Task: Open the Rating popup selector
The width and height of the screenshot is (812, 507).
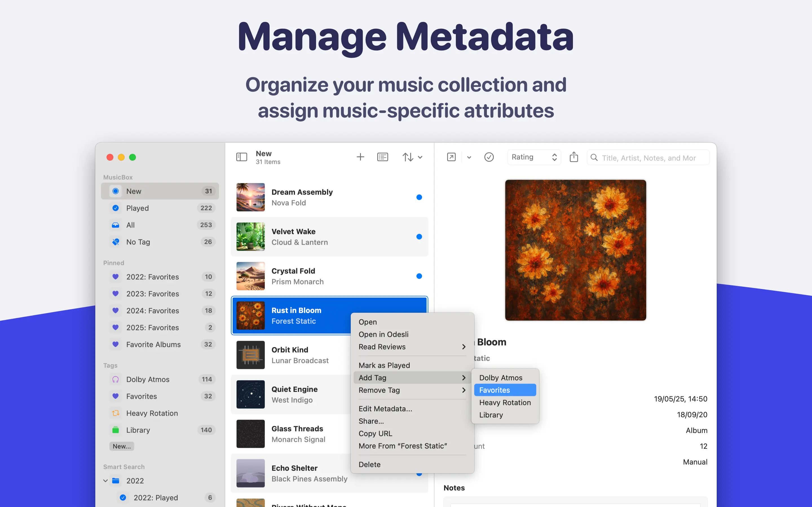Action: pos(534,157)
